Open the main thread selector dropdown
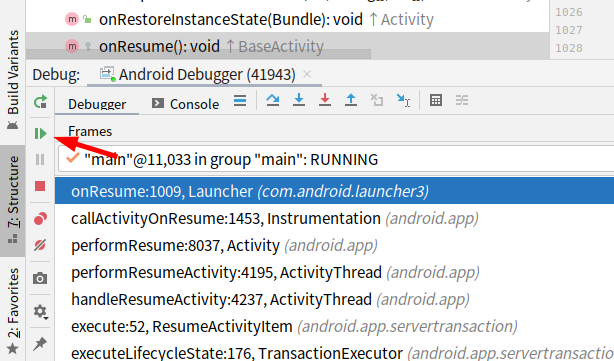 (x=336, y=159)
